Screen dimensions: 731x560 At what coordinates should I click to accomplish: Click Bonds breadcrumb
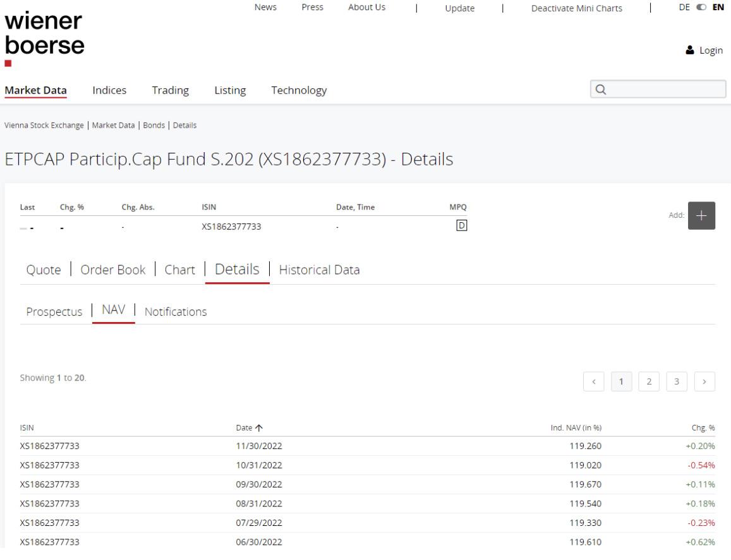154,126
